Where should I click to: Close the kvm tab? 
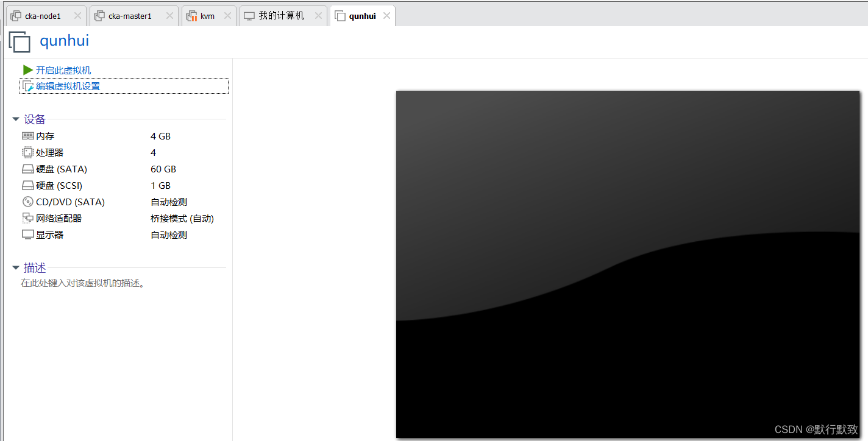[227, 16]
